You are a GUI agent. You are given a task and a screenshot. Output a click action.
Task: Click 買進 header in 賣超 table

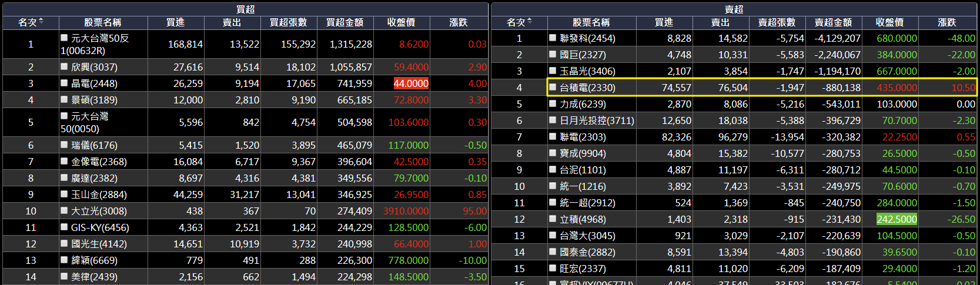coord(664,22)
